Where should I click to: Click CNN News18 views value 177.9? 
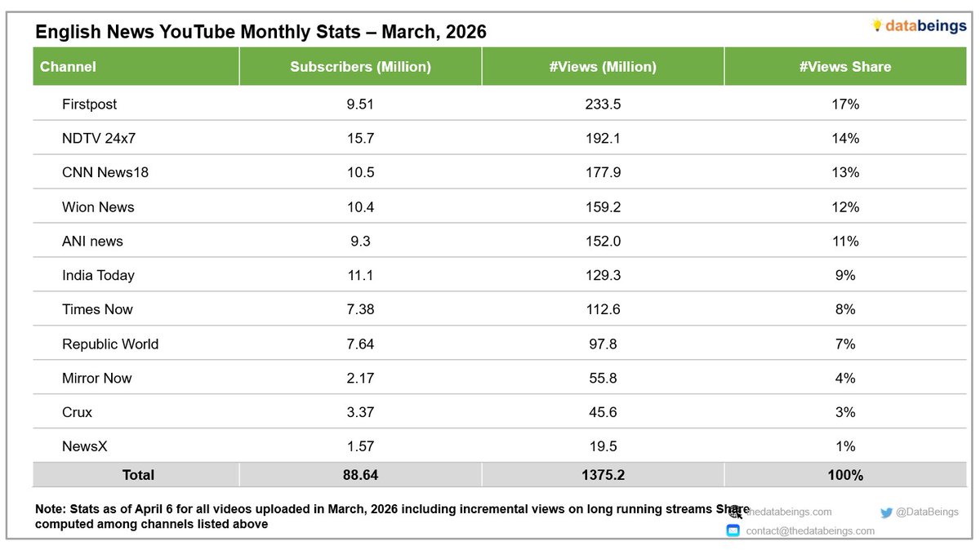tap(603, 173)
